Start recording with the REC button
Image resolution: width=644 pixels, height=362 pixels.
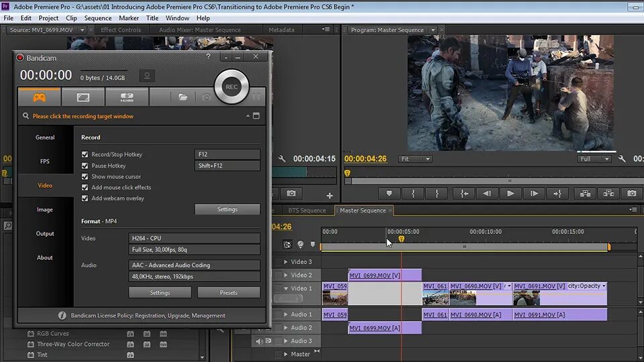click(231, 86)
